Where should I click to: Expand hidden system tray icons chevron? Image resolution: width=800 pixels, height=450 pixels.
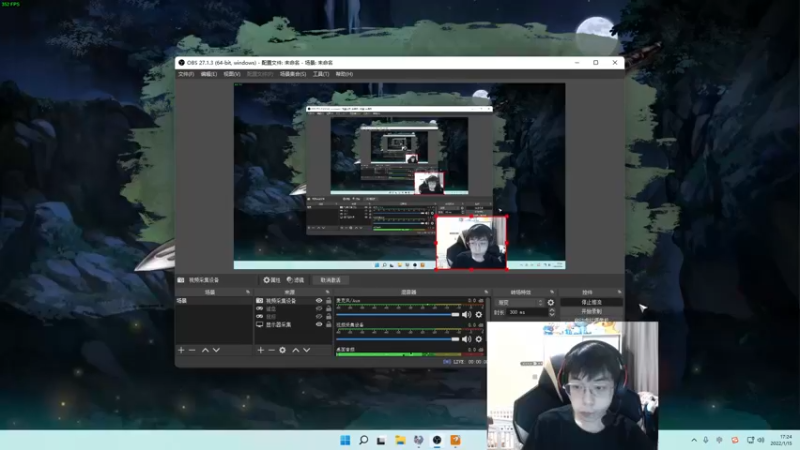point(694,440)
